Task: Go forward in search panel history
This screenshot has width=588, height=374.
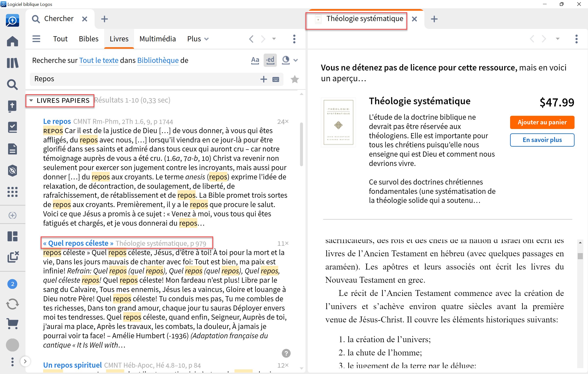Action: [263, 39]
